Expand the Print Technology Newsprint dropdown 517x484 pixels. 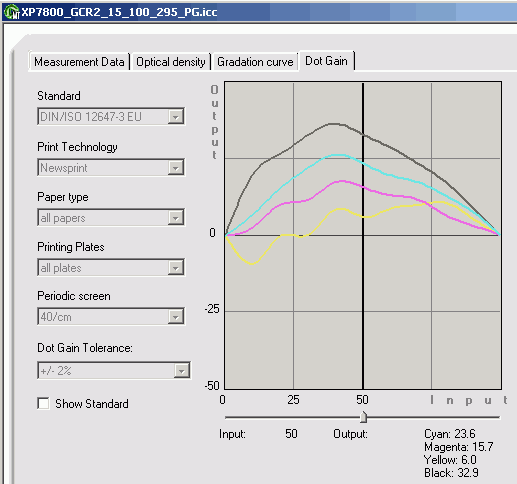[111, 167]
